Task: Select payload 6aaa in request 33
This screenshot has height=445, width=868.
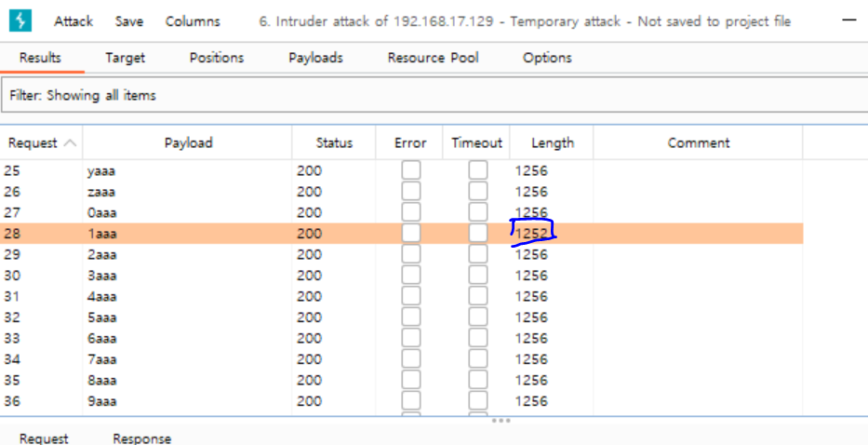Action: (101, 338)
